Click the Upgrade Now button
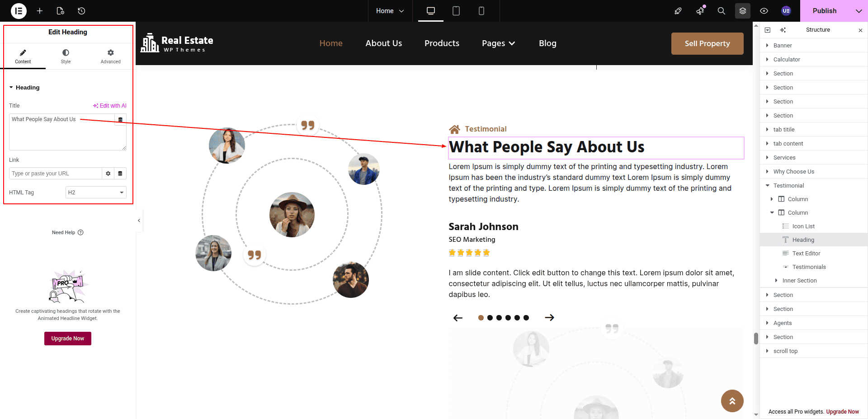This screenshot has width=868, height=419. [x=68, y=339]
